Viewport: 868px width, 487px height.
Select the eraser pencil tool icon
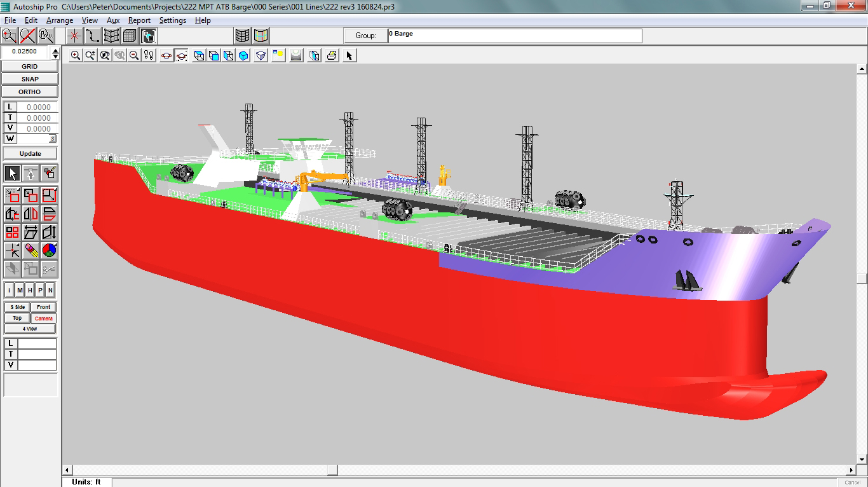click(x=31, y=250)
